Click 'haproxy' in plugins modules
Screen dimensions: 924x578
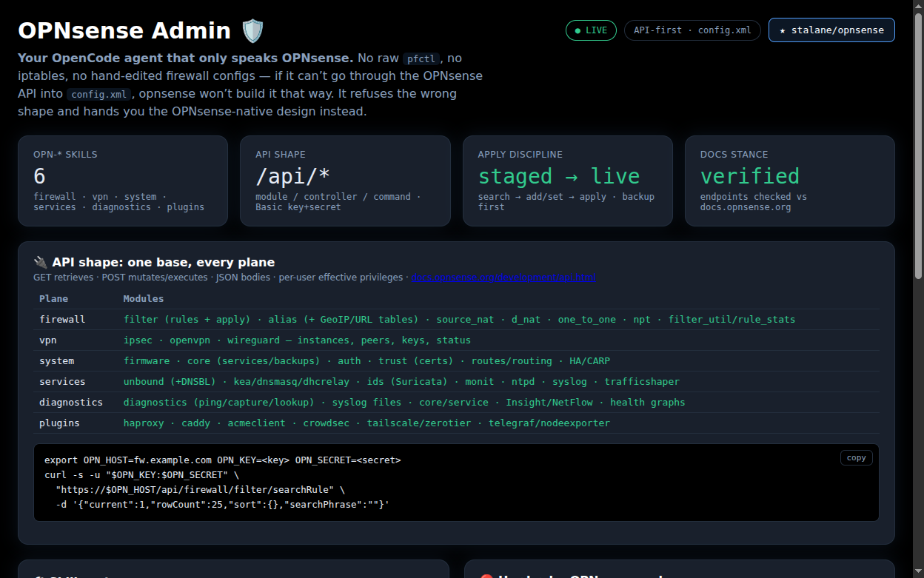click(144, 423)
